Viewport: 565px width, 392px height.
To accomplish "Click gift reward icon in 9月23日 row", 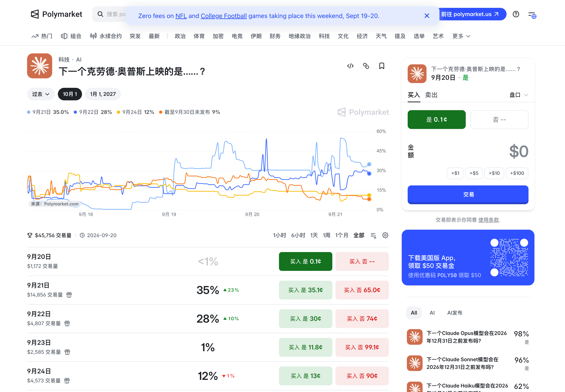I will coord(67,352).
